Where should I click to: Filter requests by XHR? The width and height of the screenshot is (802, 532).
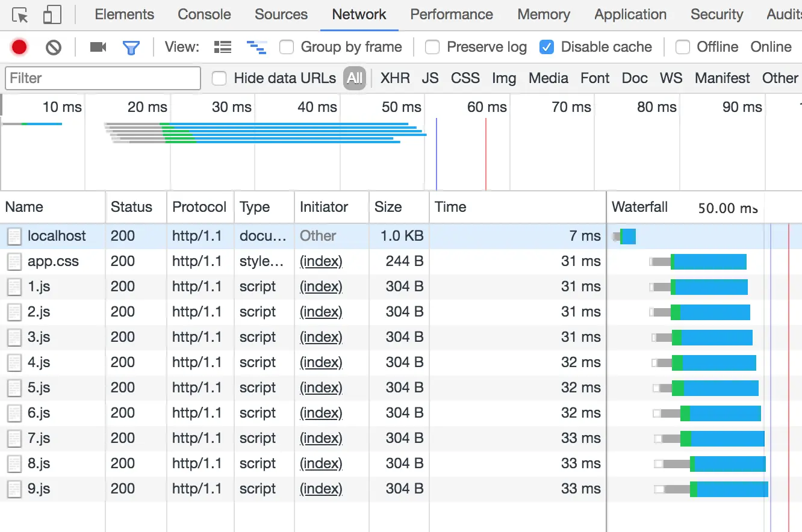[x=395, y=78]
